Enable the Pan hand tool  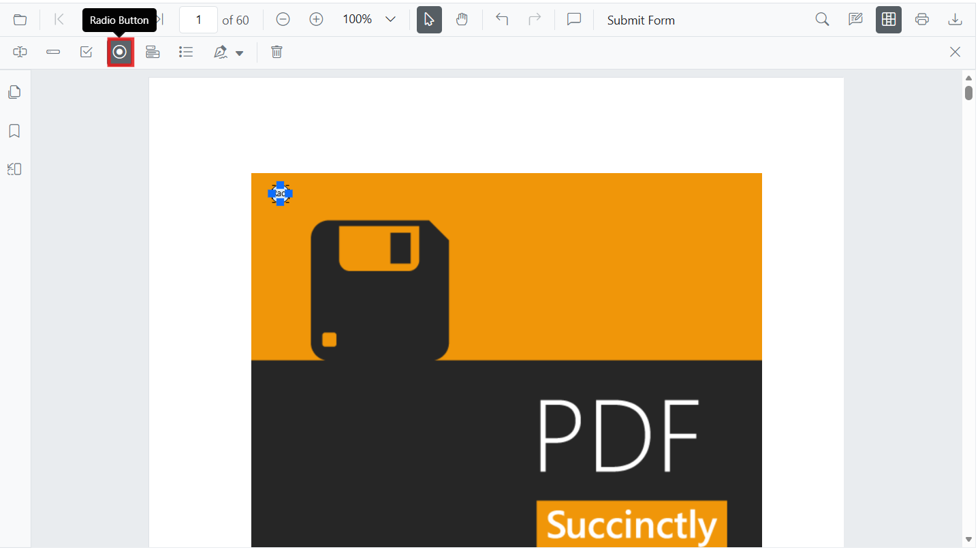tap(462, 20)
